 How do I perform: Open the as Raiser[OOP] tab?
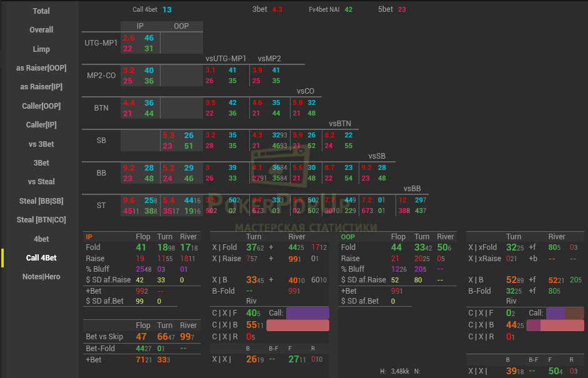pos(41,67)
